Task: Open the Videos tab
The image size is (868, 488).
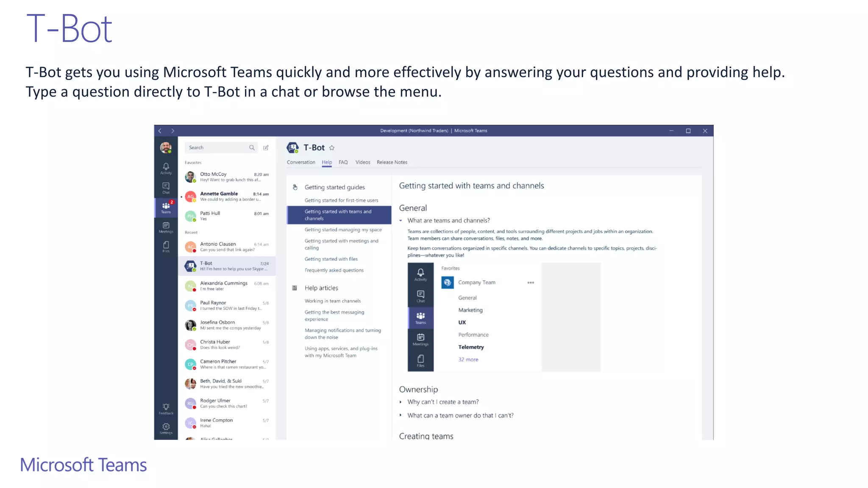Action: click(363, 162)
